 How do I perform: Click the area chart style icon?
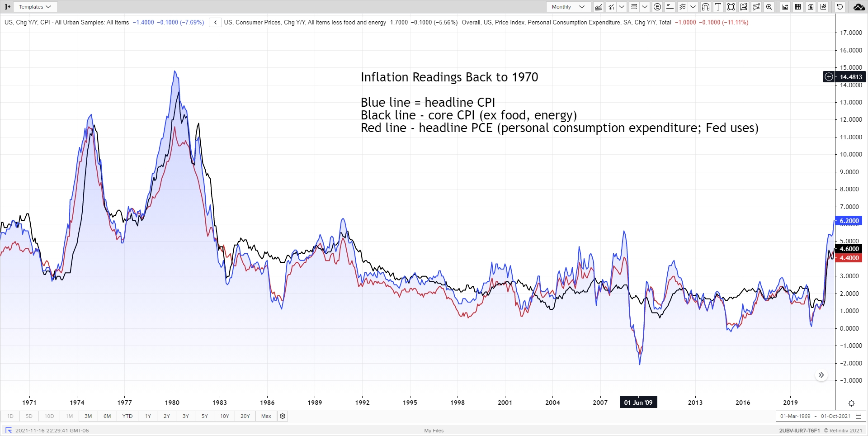point(598,7)
